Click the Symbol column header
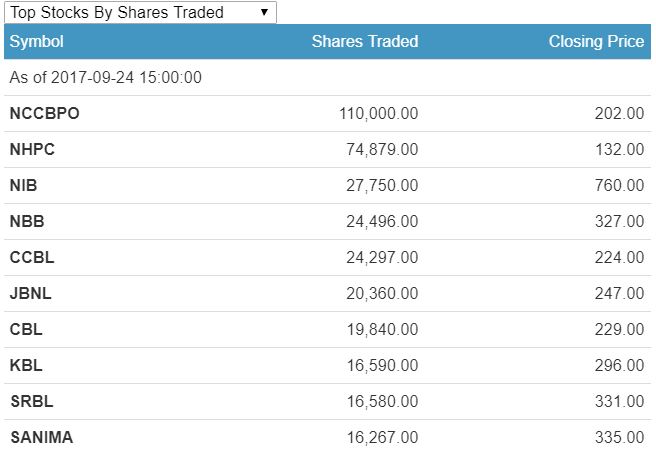The width and height of the screenshot is (656, 454). point(37,42)
